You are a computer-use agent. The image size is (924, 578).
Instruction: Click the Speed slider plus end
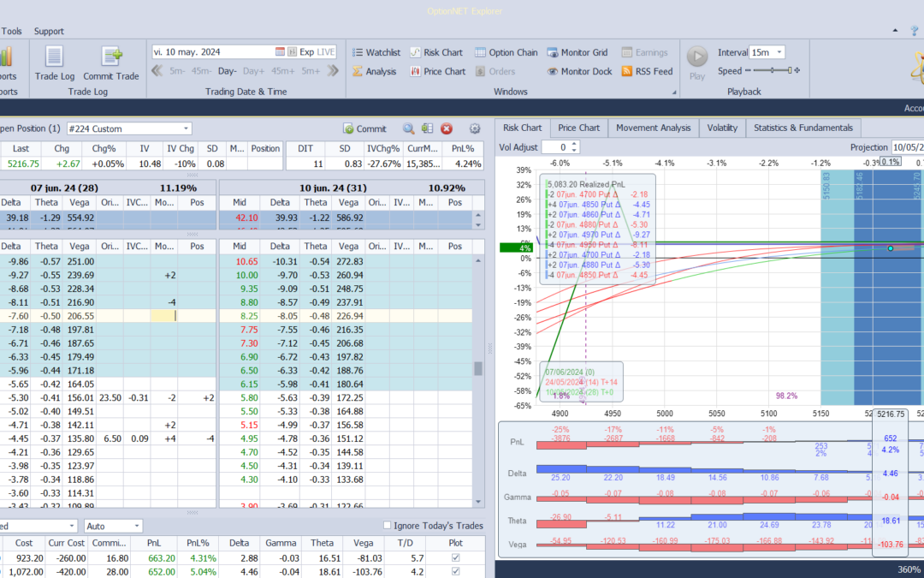[x=797, y=71]
